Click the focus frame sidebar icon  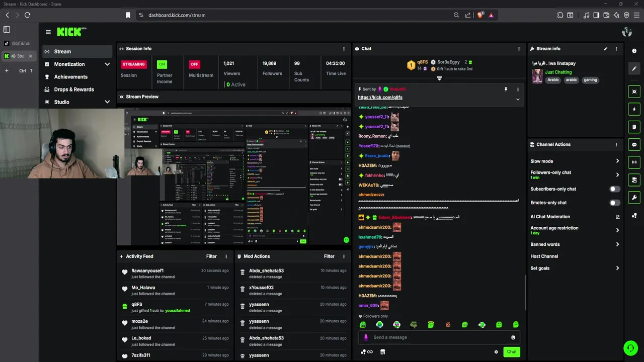pos(634,92)
